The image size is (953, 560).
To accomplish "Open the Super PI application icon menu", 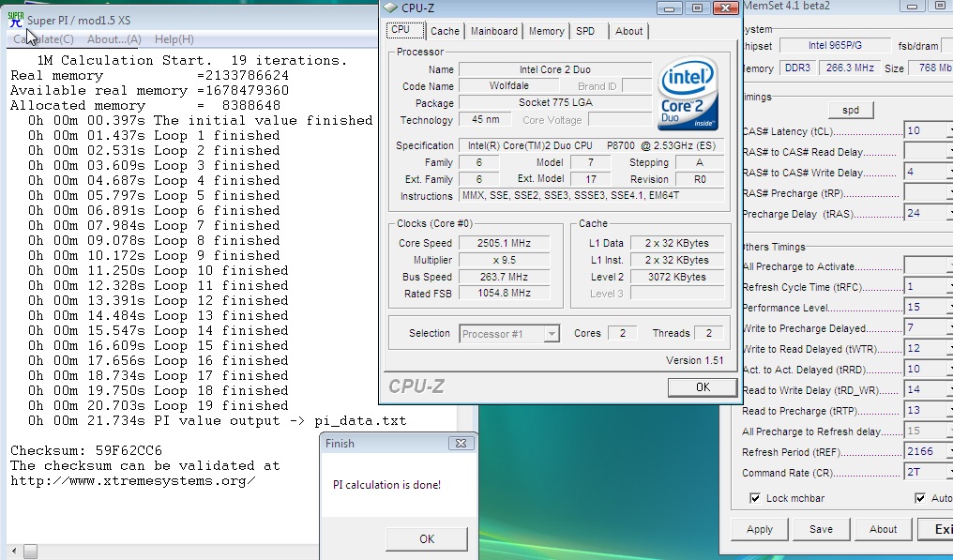I will tap(16, 20).
